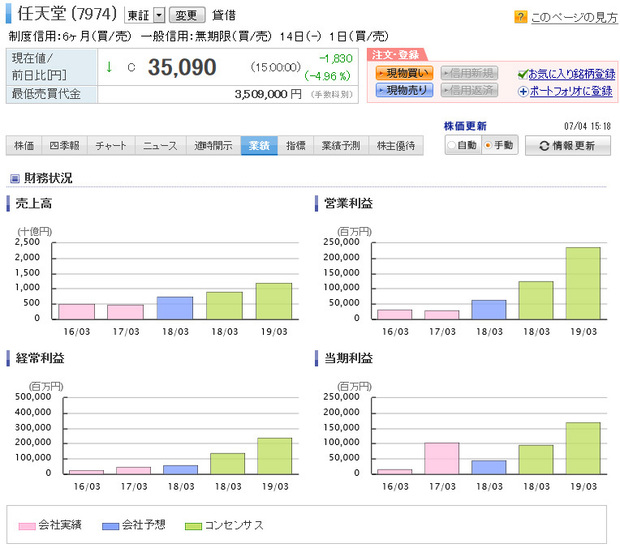Click the 現物売り button
The image size is (620, 548).
(405, 90)
